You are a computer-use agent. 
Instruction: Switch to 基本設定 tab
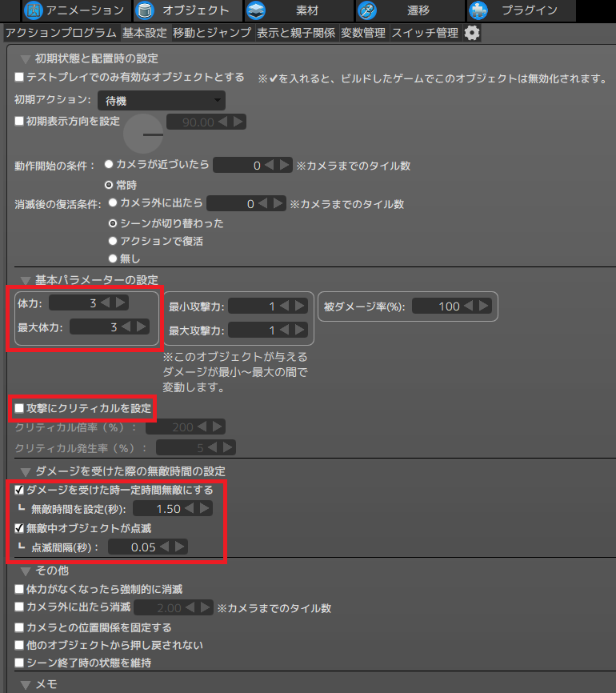pos(145,33)
